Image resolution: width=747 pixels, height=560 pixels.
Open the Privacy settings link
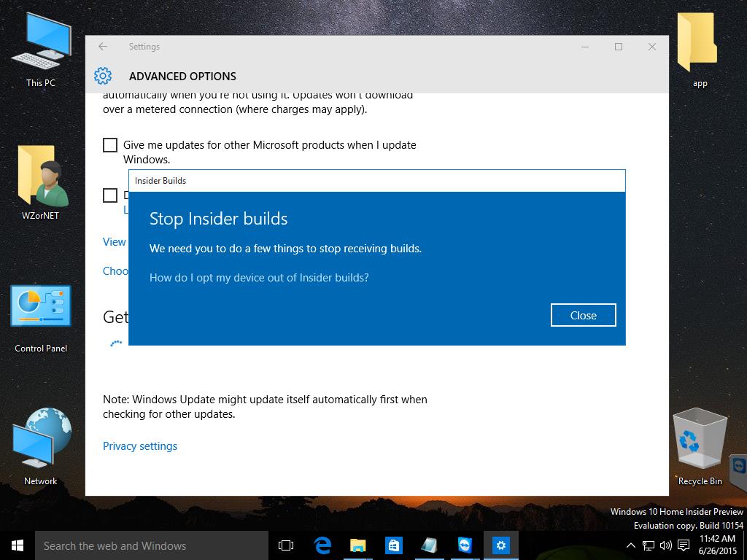pyautogui.click(x=140, y=446)
